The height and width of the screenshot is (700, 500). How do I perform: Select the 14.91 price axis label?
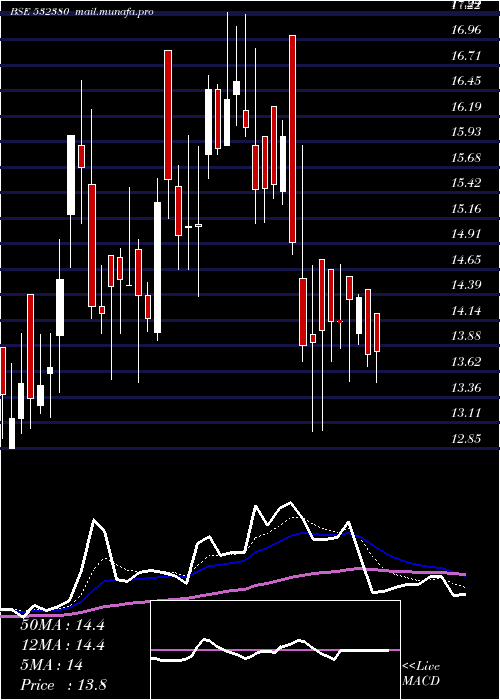pos(466,234)
